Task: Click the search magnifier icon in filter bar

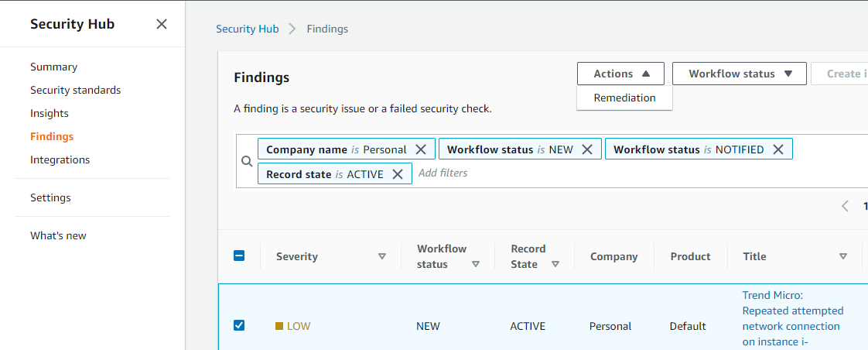Action: [247, 161]
